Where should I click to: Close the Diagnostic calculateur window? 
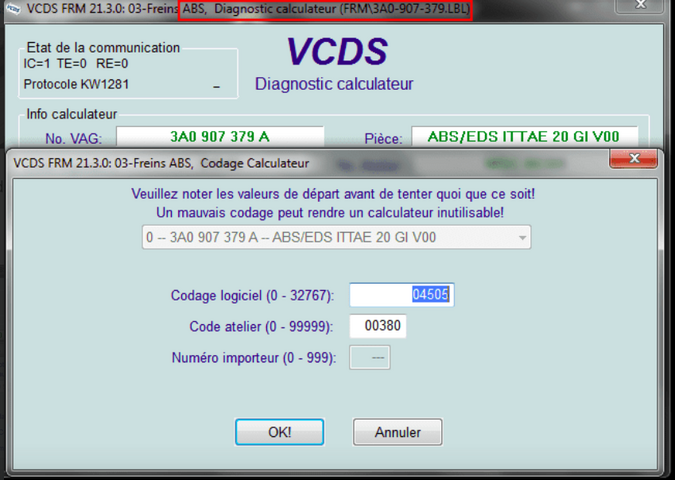640,5
